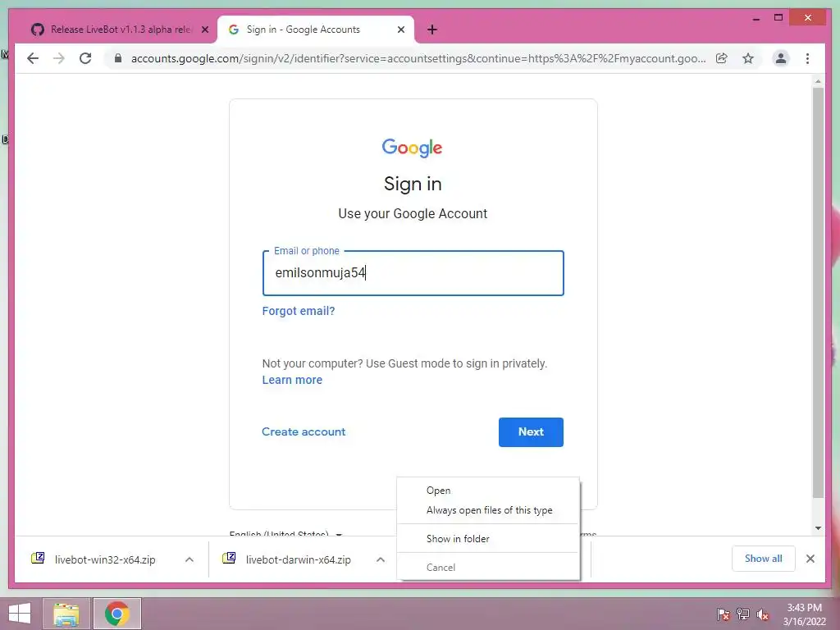840x630 pixels.
Task: Expand options for livebot-darwin-x64.zip
Action: (x=381, y=559)
